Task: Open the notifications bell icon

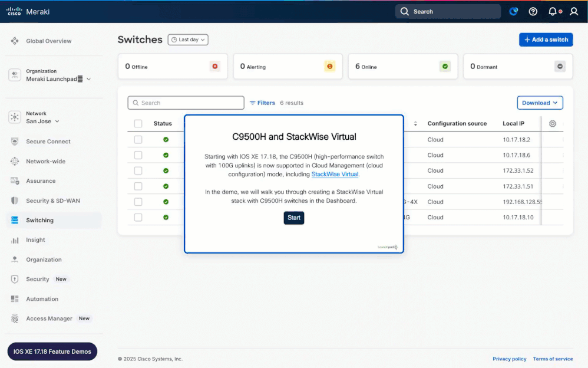Action: (553, 12)
